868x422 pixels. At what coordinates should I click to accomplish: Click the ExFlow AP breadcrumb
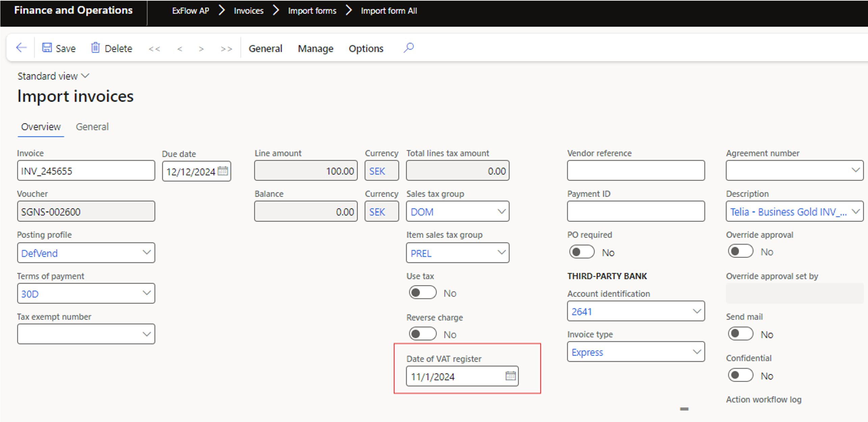(x=190, y=11)
